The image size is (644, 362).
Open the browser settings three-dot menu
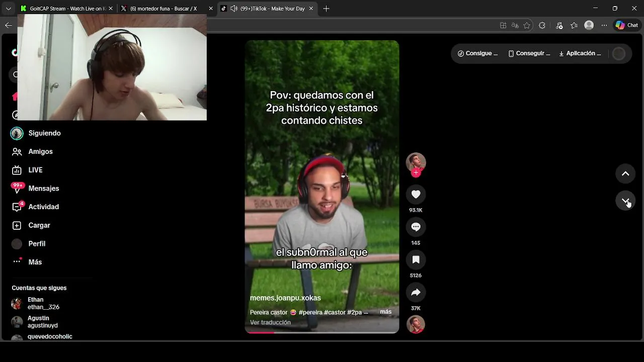[x=604, y=25]
